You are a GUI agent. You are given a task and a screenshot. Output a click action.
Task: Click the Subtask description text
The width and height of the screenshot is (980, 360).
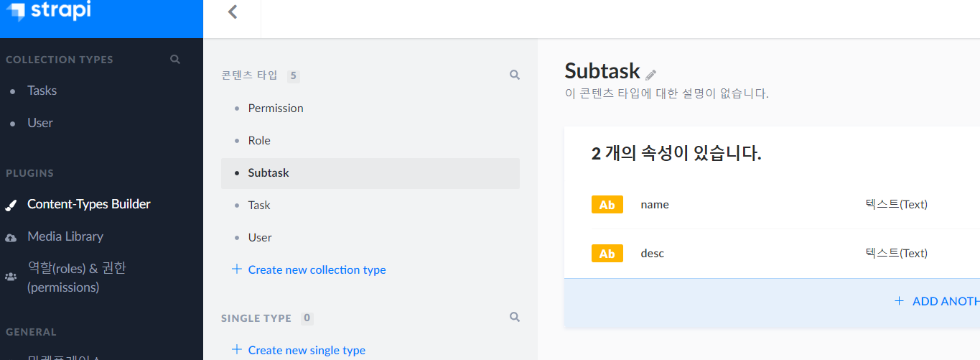[x=667, y=94]
